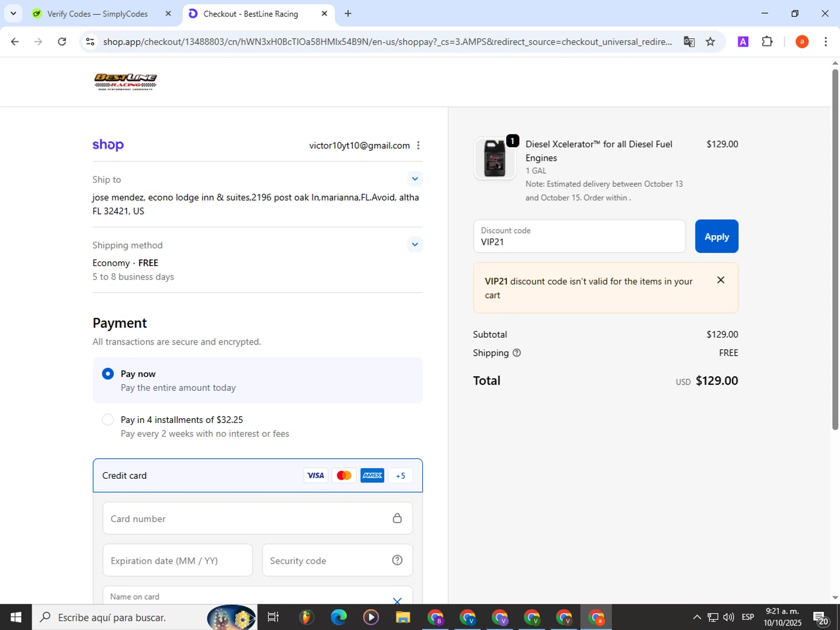Expand the Ship to address section
This screenshot has height=630, width=840.
(x=414, y=179)
